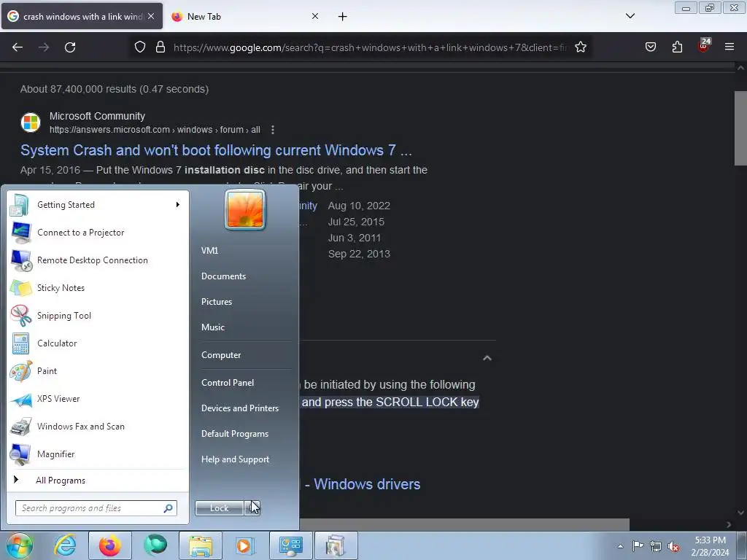Open Devices and Printers

(x=239, y=408)
